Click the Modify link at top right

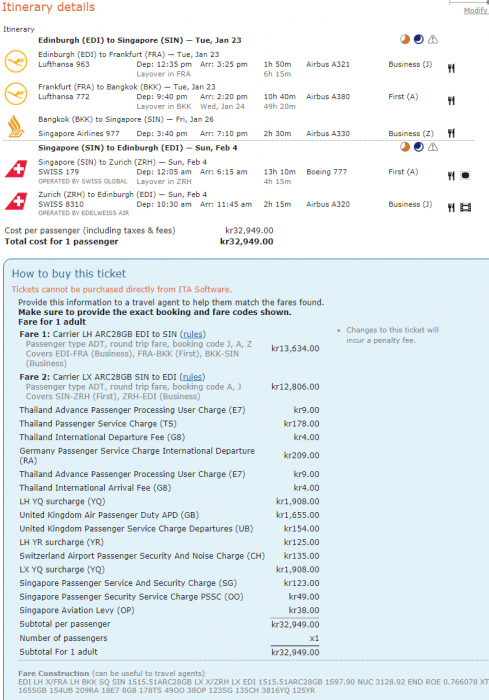[x=476, y=10]
